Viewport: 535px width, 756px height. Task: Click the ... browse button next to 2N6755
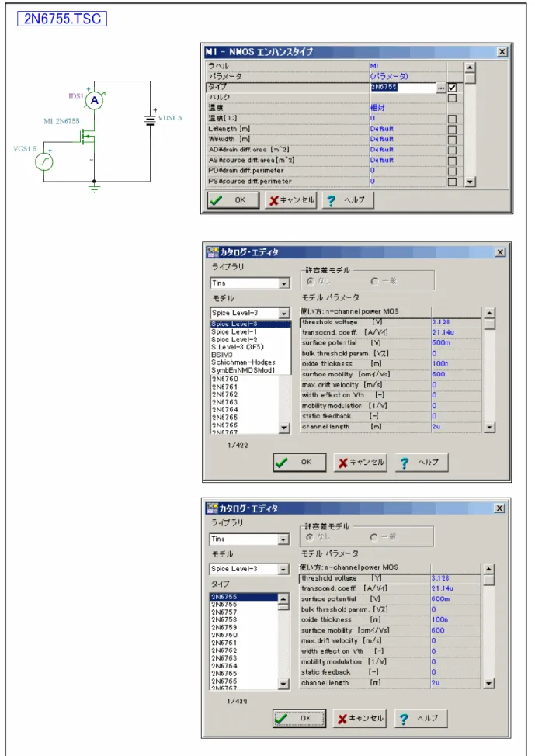tap(441, 88)
